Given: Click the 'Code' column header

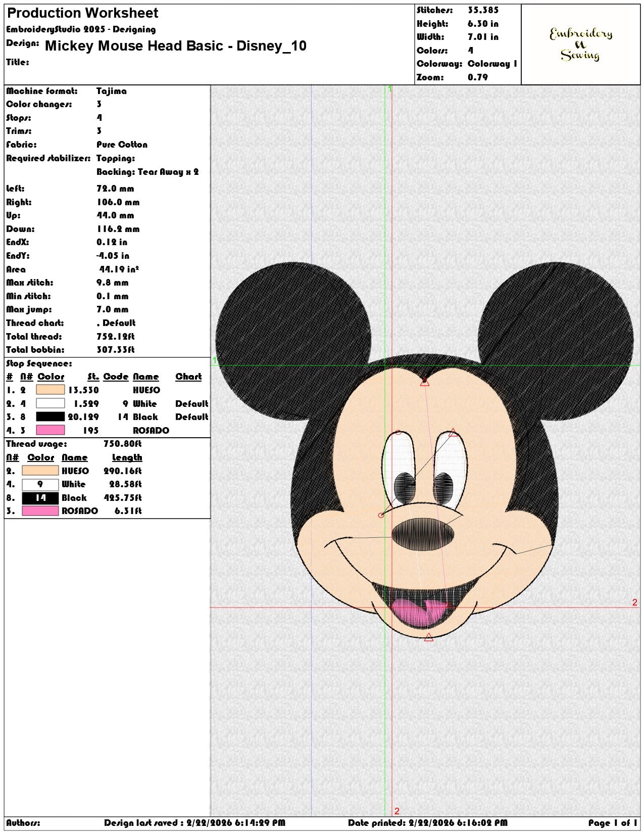Looking at the screenshot, I should tap(116, 377).
